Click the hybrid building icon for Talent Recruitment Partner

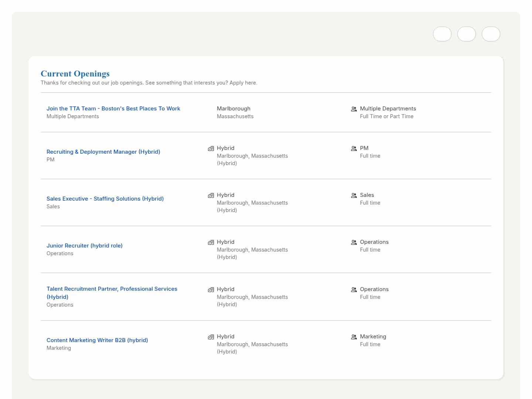coord(211,290)
